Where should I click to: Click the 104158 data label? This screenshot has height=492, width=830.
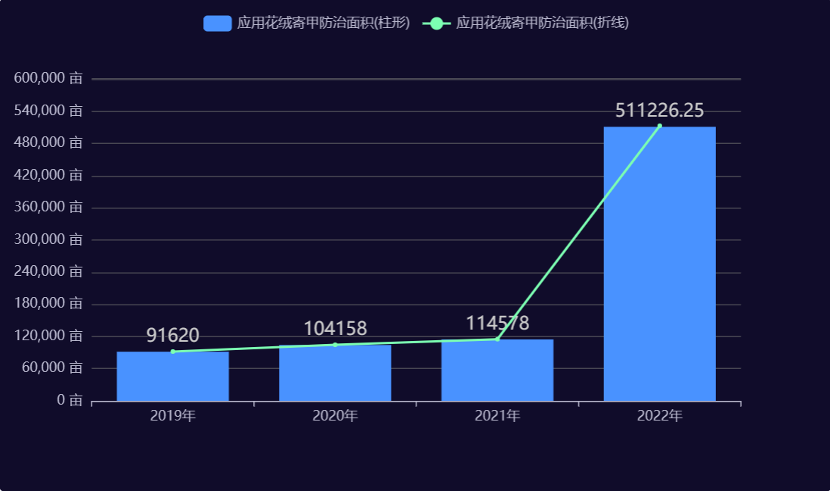point(335,328)
